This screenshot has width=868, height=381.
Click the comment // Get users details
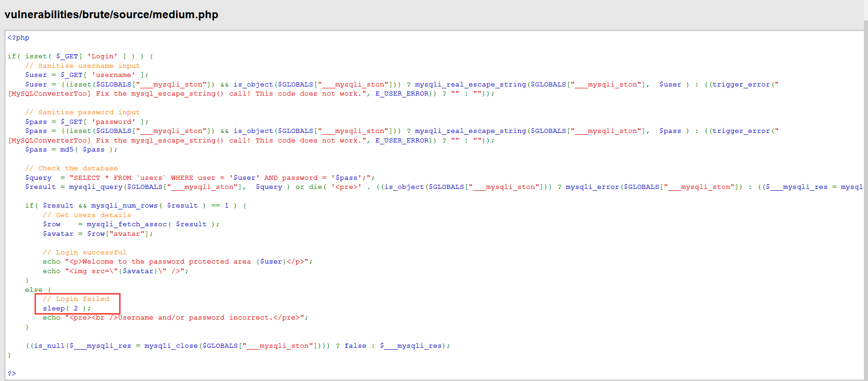(87, 215)
